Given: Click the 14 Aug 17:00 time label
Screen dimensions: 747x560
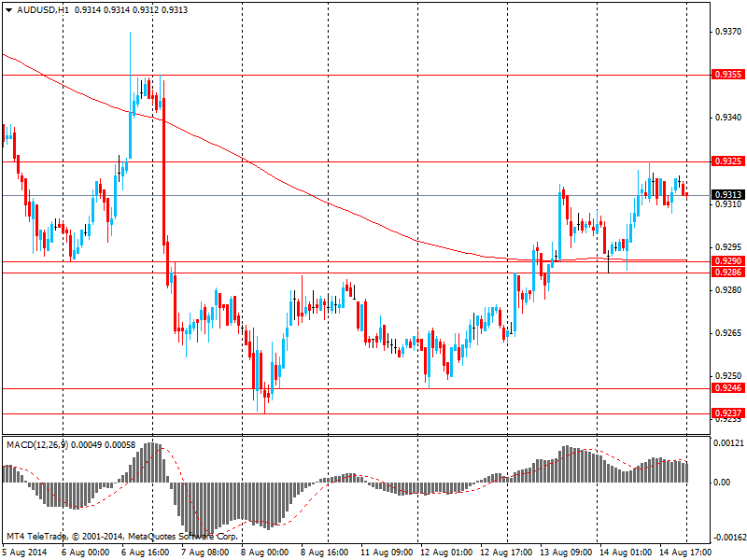Looking at the screenshot, I should tap(685, 552).
